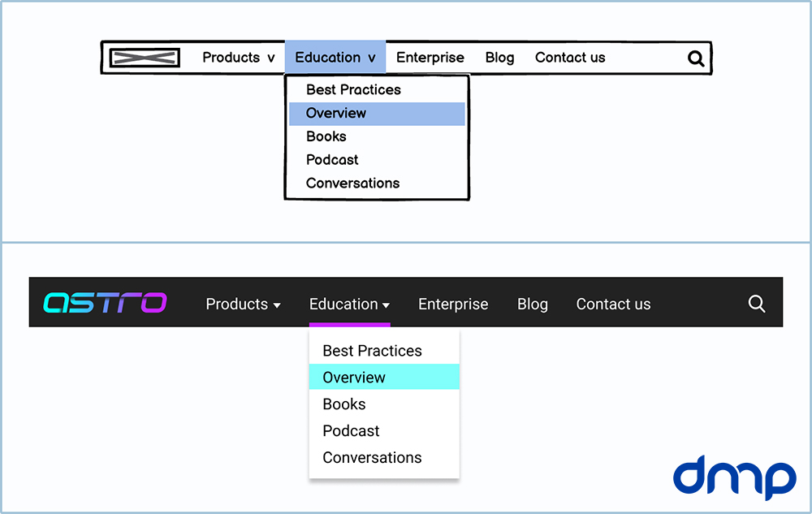The height and width of the screenshot is (514, 812).
Task: Collapse Education dropdown in the wireframe navbar
Action: click(x=335, y=58)
